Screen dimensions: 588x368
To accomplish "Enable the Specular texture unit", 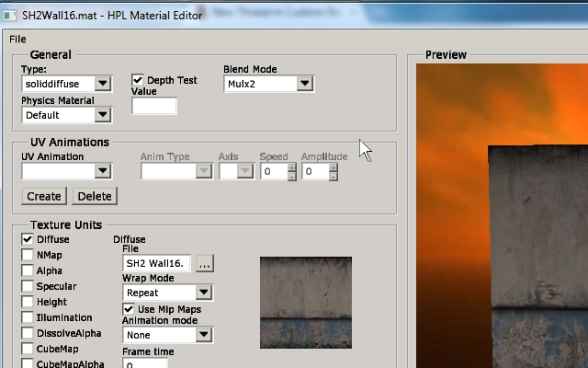I will pyautogui.click(x=28, y=286).
